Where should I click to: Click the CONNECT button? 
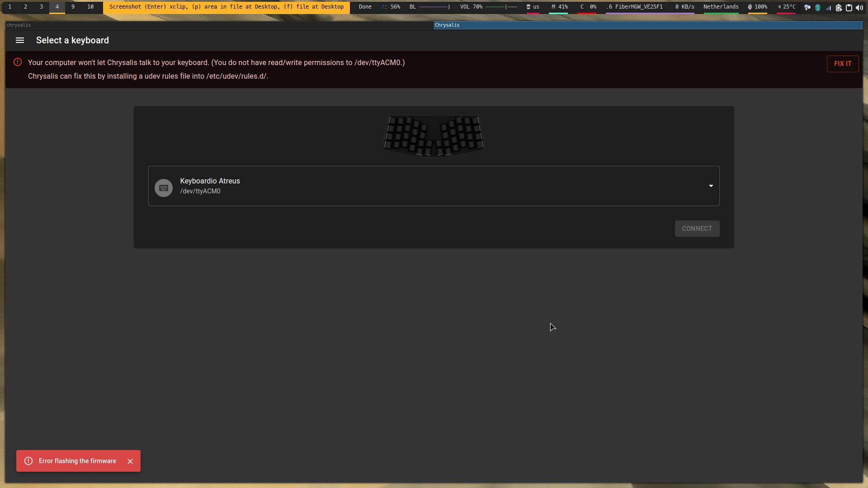[697, 229]
